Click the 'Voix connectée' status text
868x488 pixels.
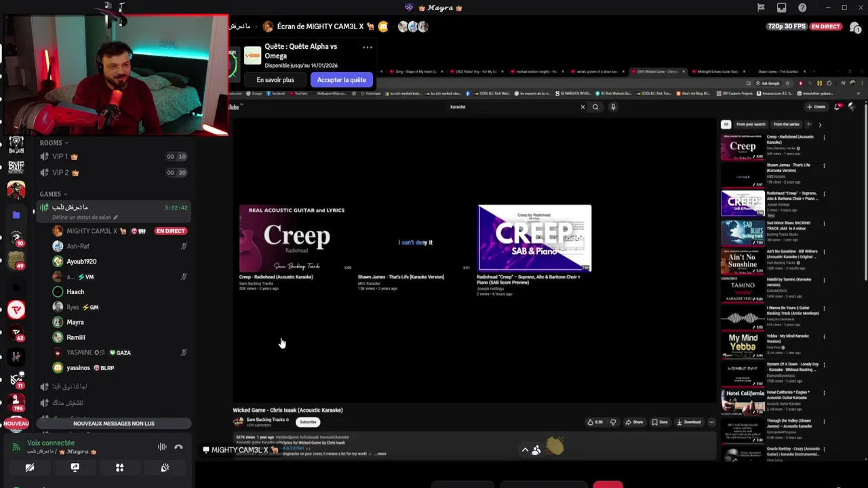point(51,443)
